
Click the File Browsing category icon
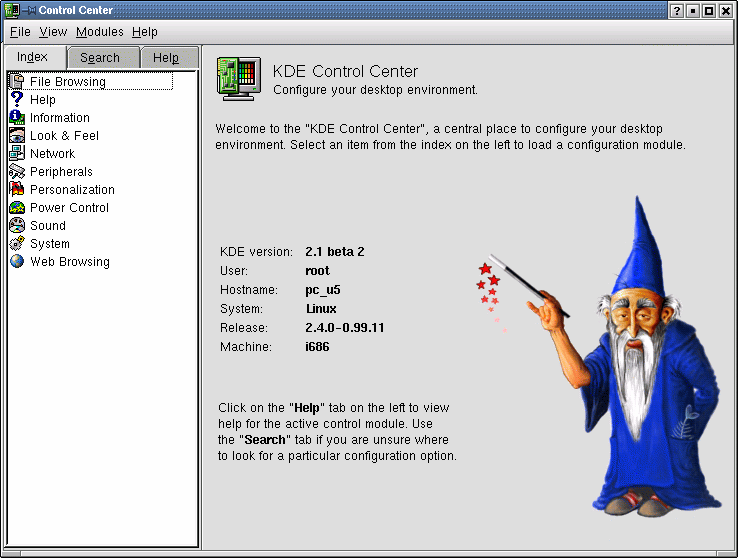(17, 81)
